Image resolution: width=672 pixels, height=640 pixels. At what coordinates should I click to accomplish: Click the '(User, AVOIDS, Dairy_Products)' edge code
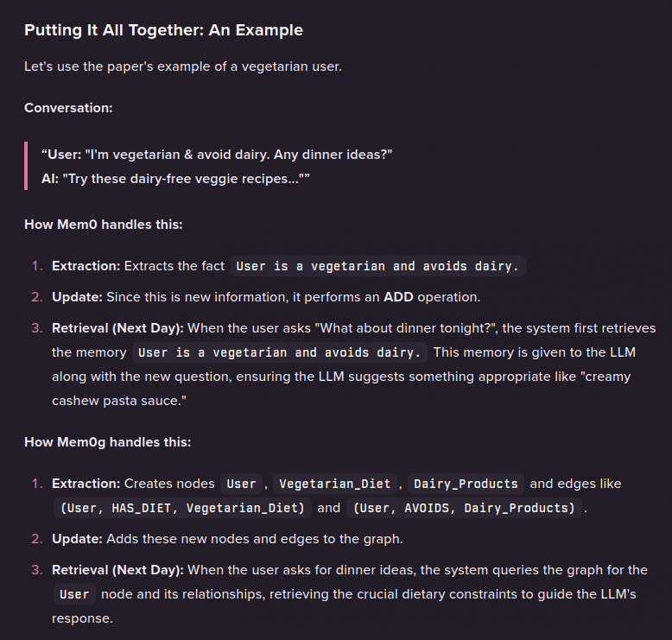click(464, 508)
